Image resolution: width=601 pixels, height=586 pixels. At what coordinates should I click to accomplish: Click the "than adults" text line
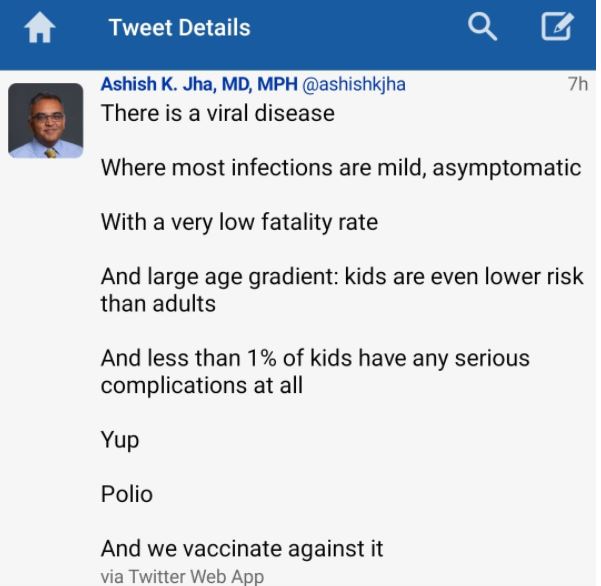pos(158,302)
